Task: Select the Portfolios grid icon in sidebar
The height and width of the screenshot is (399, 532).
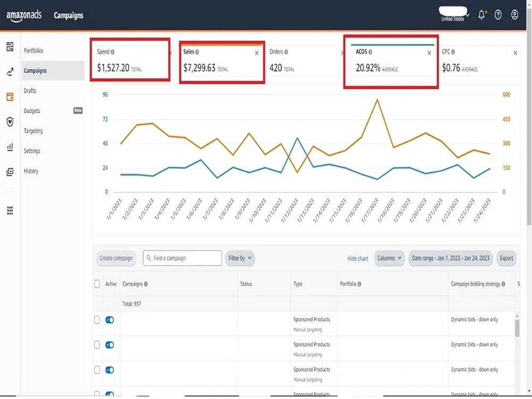Action: 10,47
